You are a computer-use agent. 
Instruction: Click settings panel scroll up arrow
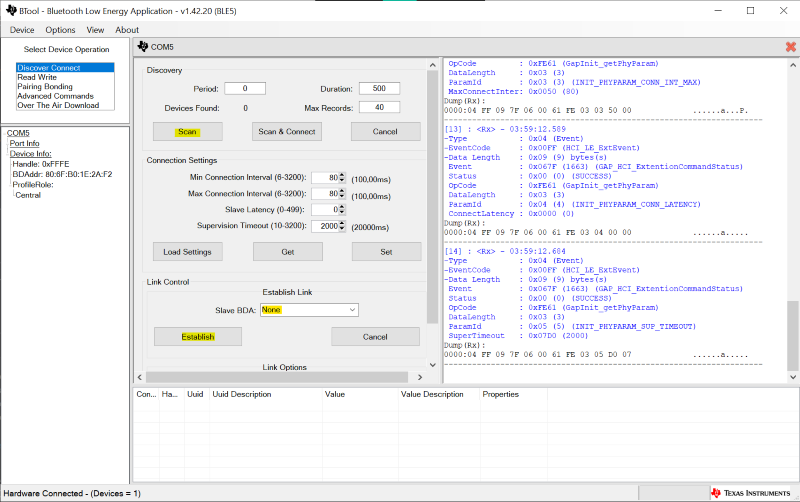point(433,65)
